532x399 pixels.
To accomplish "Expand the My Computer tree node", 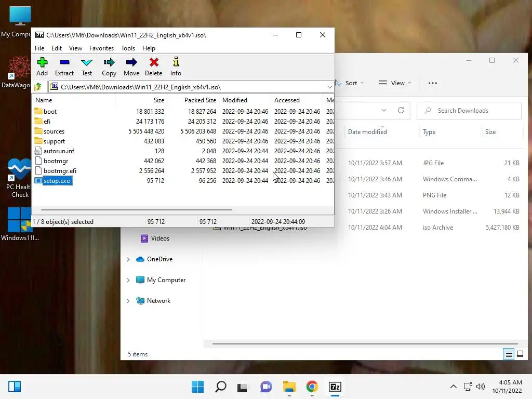I will 128,280.
